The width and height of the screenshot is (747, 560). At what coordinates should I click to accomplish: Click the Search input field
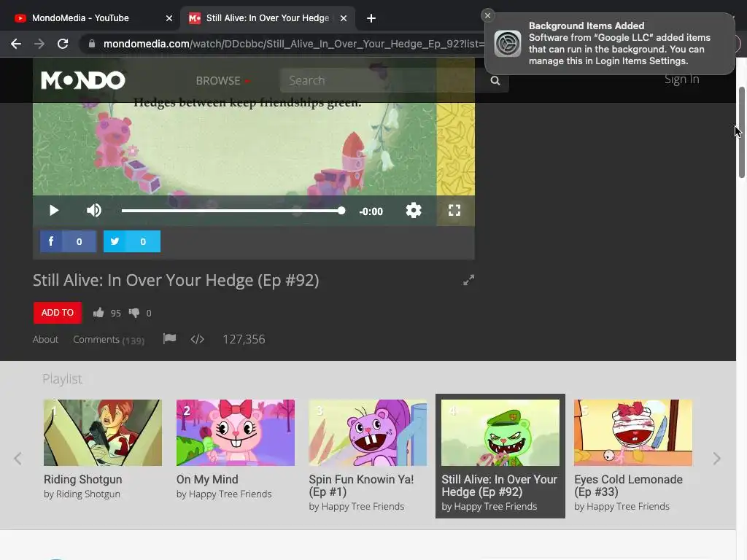coord(381,80)
